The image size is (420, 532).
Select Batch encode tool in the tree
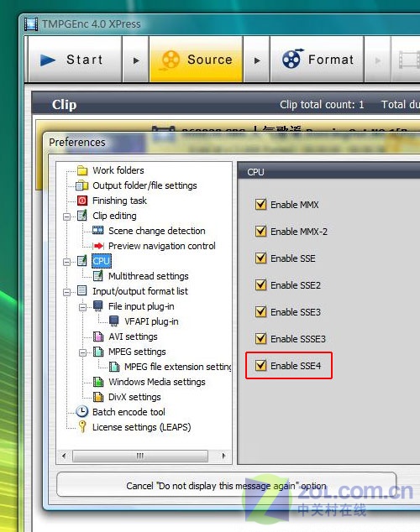point(129,412)
